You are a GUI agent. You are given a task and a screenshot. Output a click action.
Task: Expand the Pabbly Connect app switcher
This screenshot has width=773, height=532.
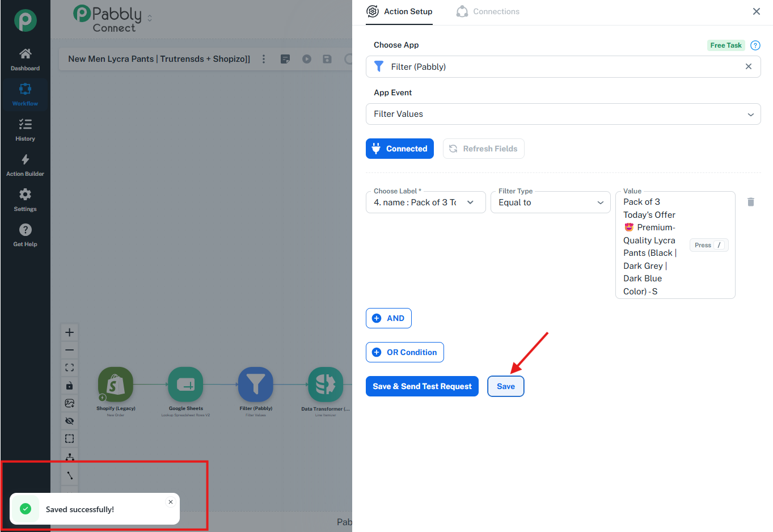click(x=150, y=18)
